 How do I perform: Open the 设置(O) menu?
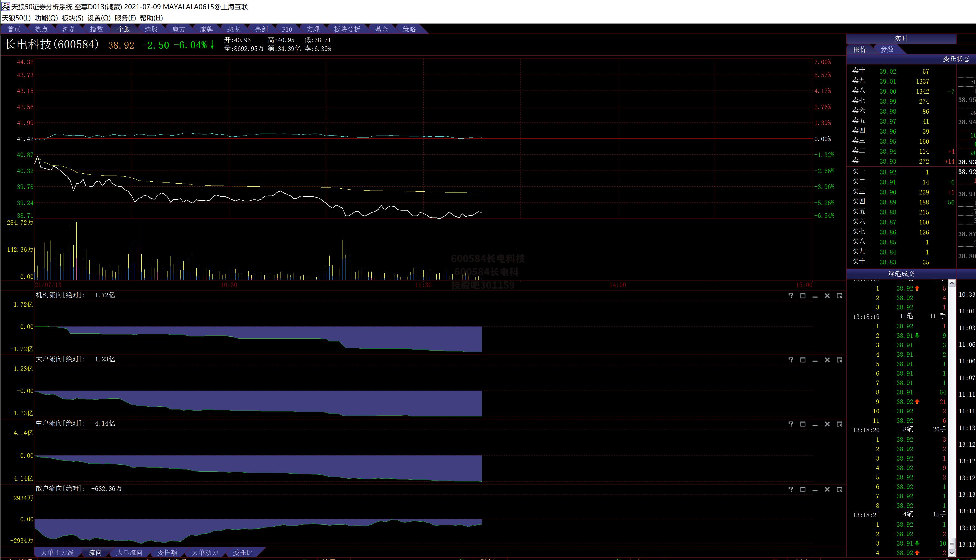(x=99, y=18)
